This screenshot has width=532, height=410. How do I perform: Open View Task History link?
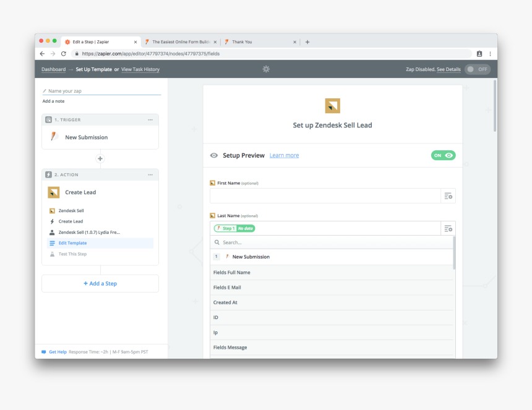tap(140, 69)
